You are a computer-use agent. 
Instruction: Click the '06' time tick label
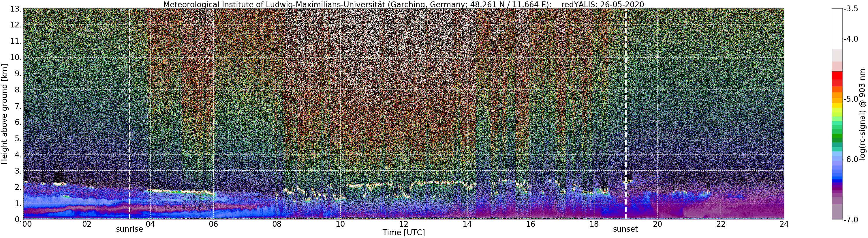213,224
